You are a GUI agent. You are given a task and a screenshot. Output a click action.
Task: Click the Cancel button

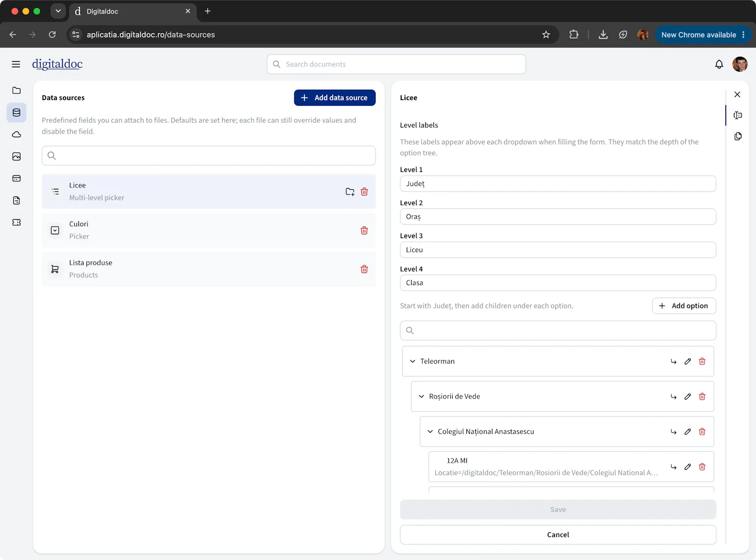(x=558, y=535)
